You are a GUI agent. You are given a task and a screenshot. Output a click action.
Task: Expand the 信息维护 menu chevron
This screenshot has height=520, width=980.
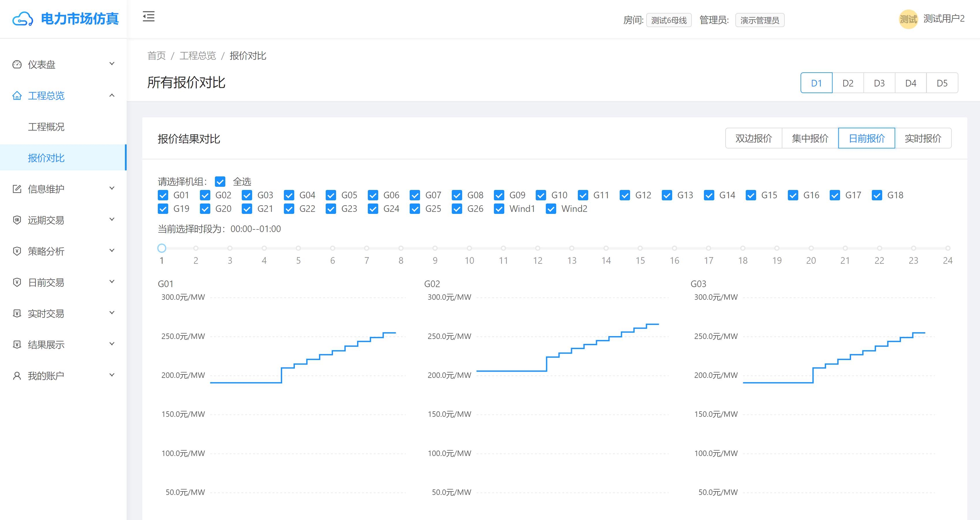(112, 188)
